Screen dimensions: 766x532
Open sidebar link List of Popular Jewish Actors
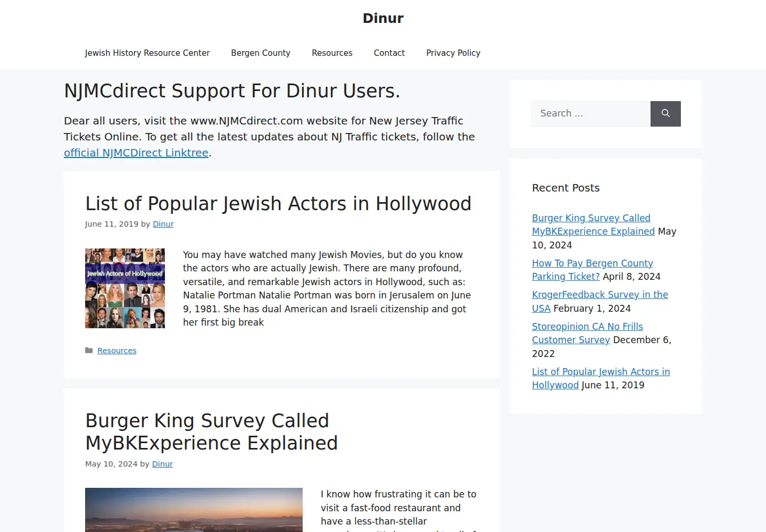pyautogui.click(x=601, y=378)
